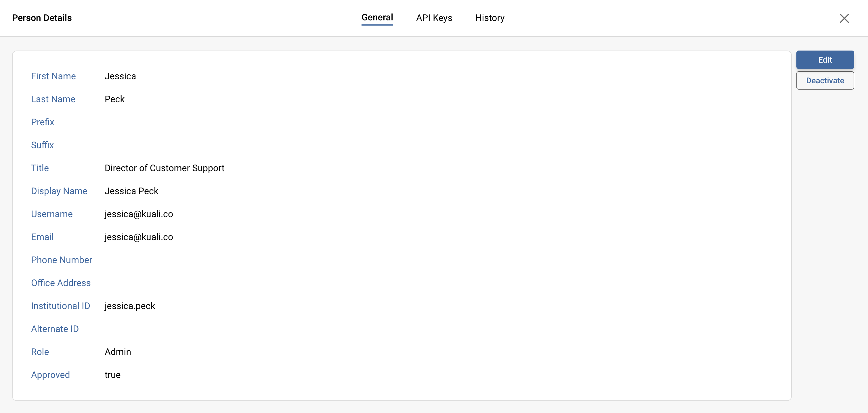This screenshot has width=868, height=413.
Task: Deactivate this person's account
Action: (x=825, y=80)
